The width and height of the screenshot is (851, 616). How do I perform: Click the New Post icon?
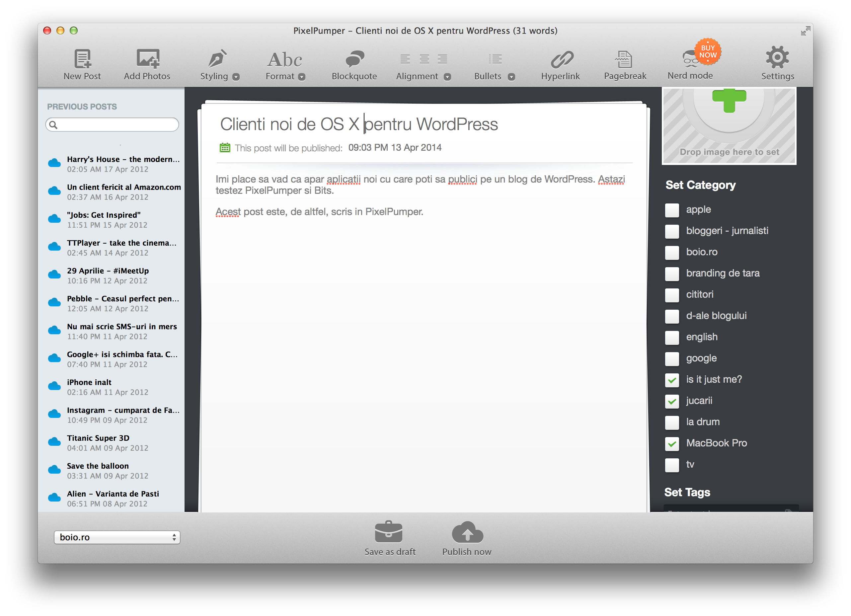click(x=83, y=59)
